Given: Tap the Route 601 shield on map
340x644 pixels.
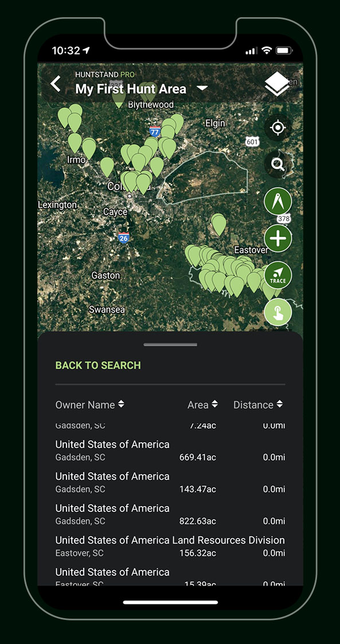Looking at the screenshot, I should [x=252, y=141].
